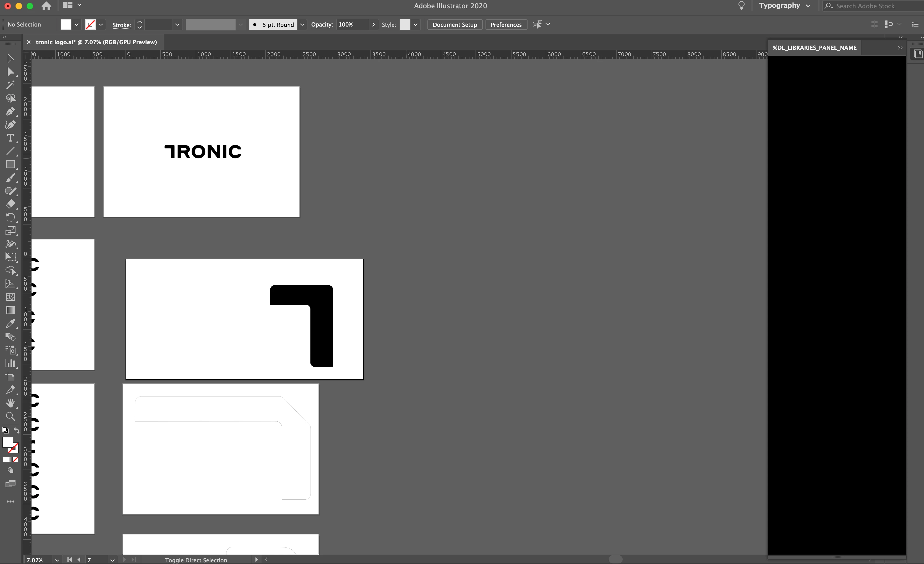The image size is (924, 564).
Task: Switch to the tronic logo.ai tab
Action: 96,42
